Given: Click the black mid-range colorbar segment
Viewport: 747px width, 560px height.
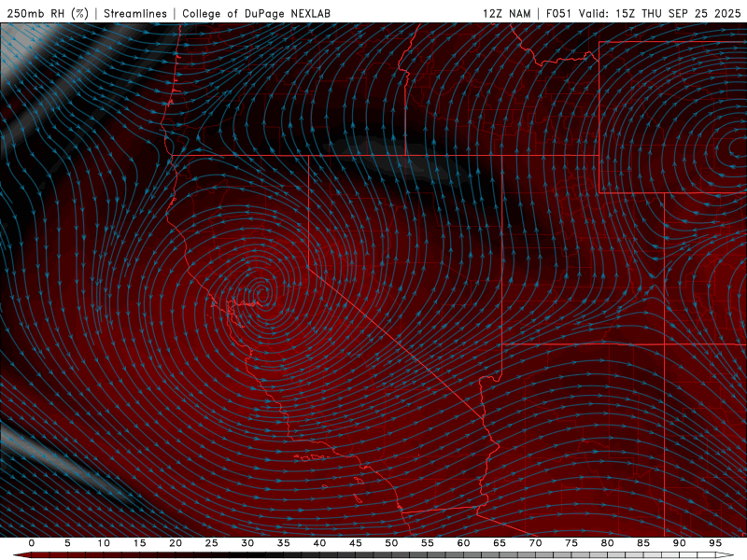Looking at the screenshot, I should tap(258, 555).
